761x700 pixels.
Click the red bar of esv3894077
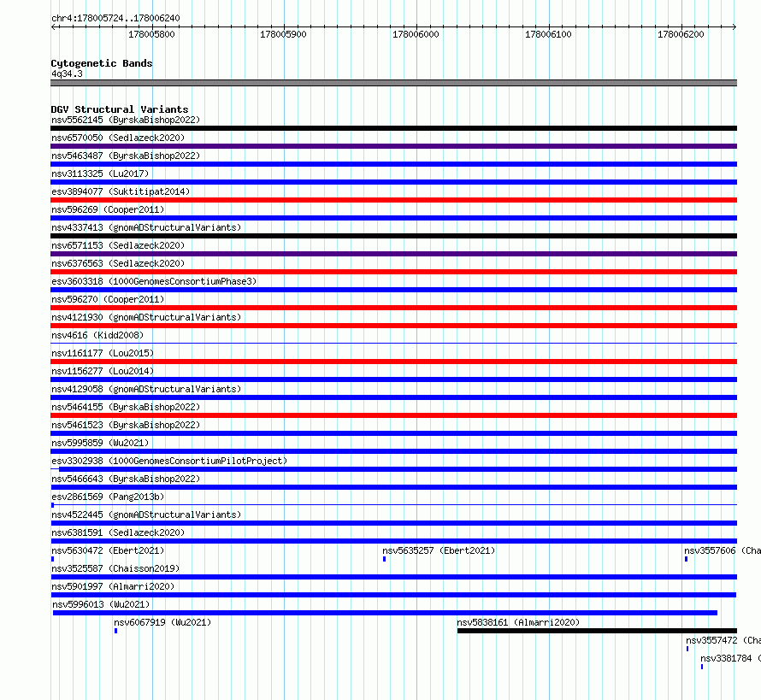click(x=393, y=200)
